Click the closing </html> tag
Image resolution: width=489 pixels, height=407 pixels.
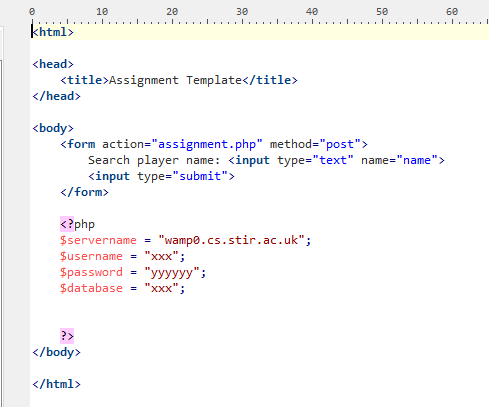56,384
